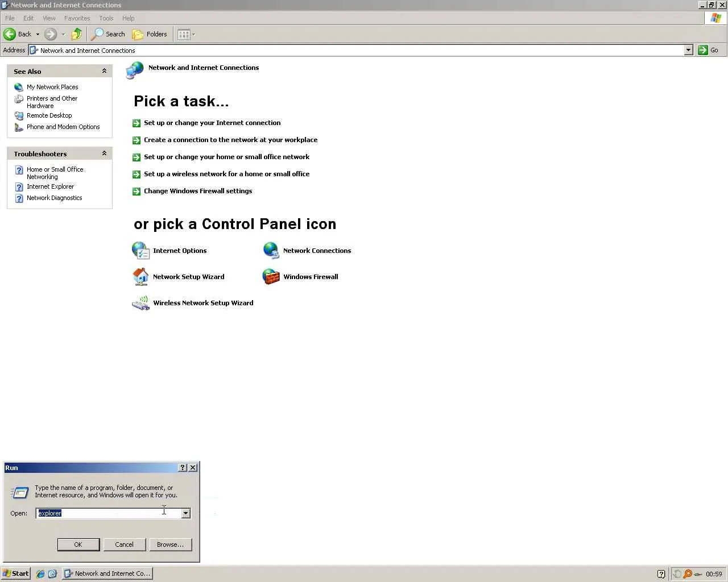Open the Network Connections icon

(x=307, y=251)
